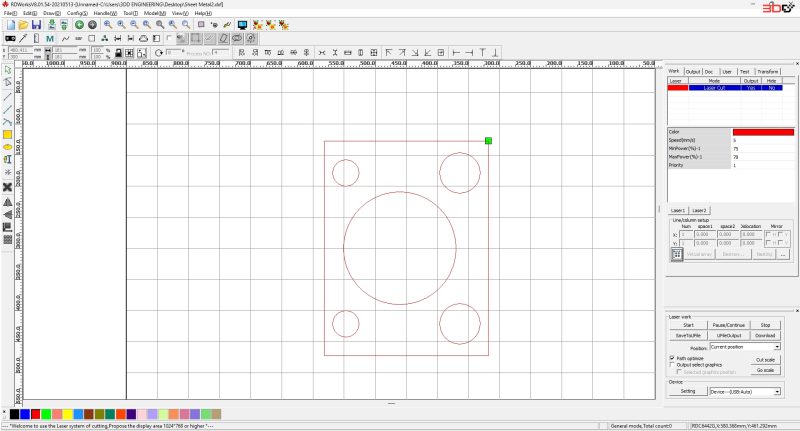
Task: Choose the line drawing tool
Action: (x=7, y=97)
